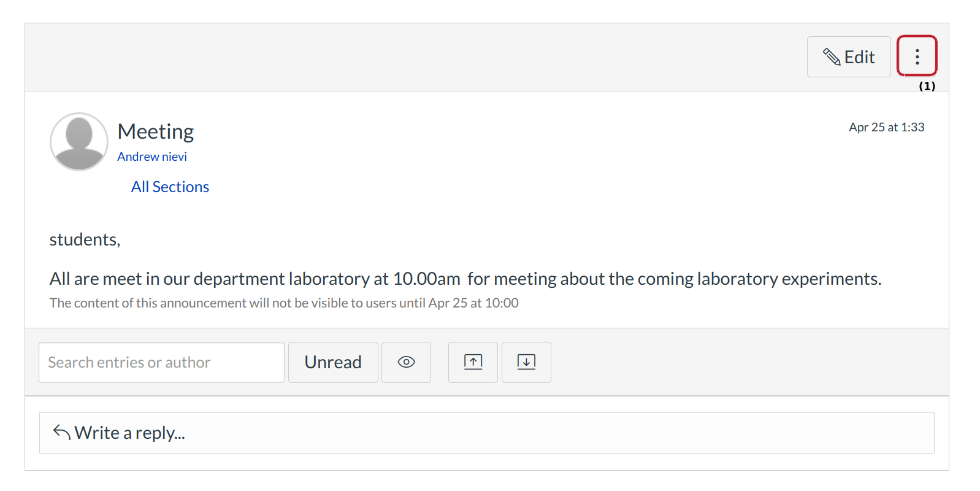Click the Apr 25 at 1:33 timestamp

[x=886, y=127]
